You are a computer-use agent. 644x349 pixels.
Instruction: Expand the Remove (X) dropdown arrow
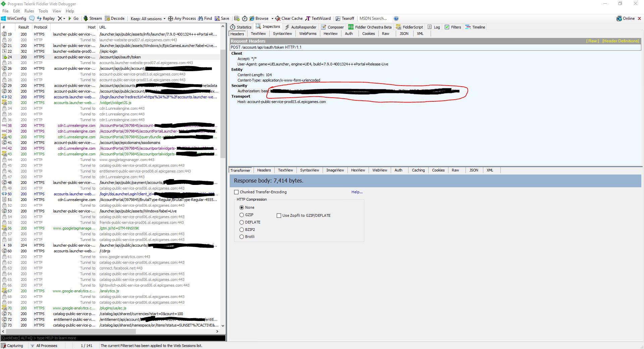[x=64, y=18]
